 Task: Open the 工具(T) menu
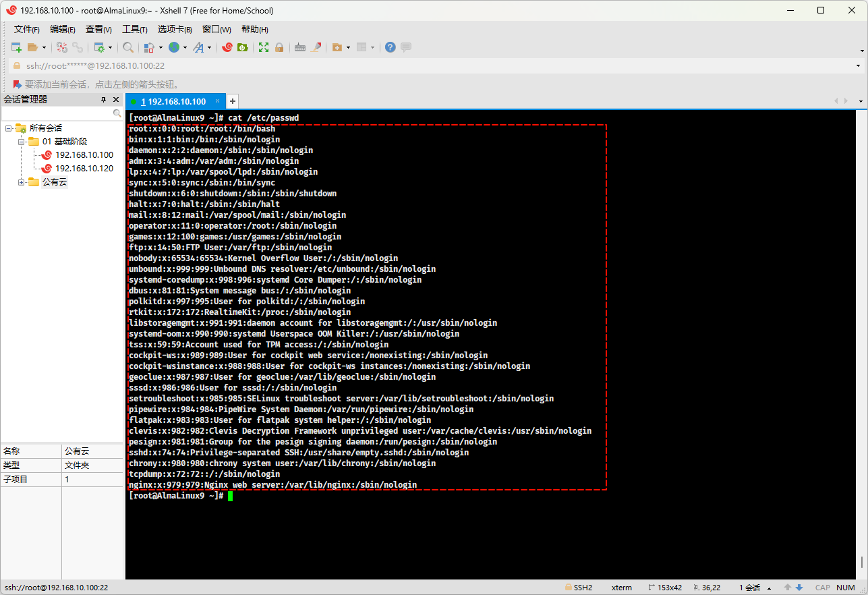134,29
